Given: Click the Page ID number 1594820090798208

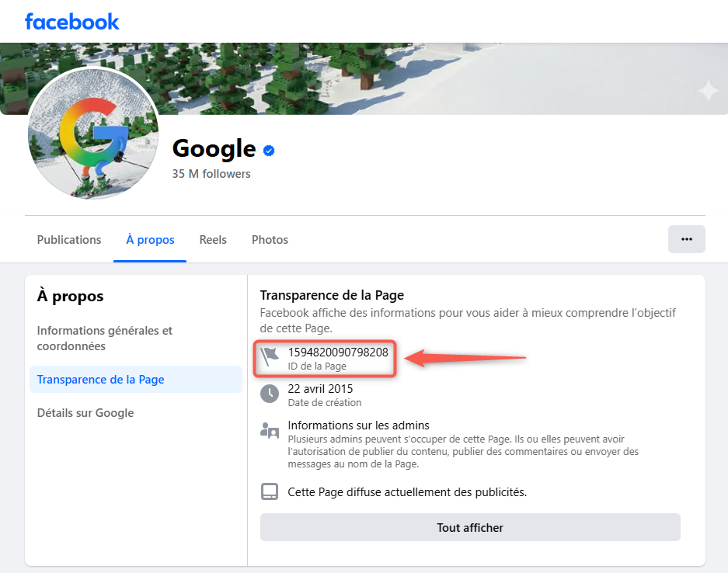Looking at the screenshot, I should (x=338, y=352).
